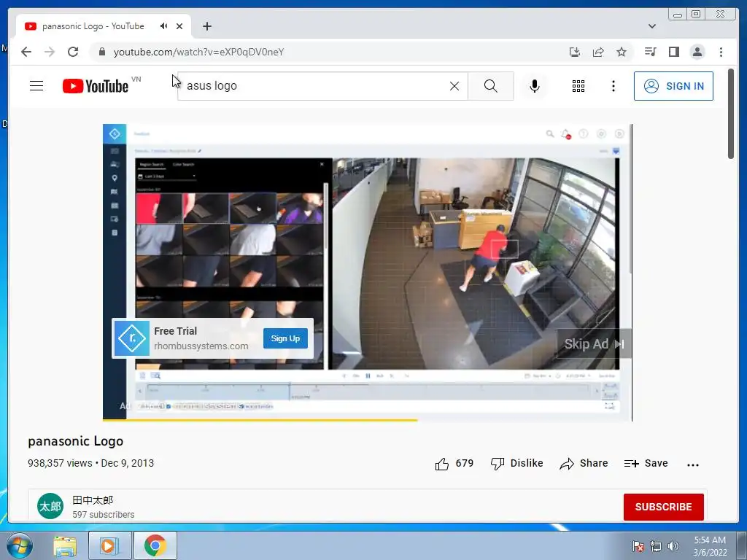Click the ad Sign Up button

tap(285, 338)
